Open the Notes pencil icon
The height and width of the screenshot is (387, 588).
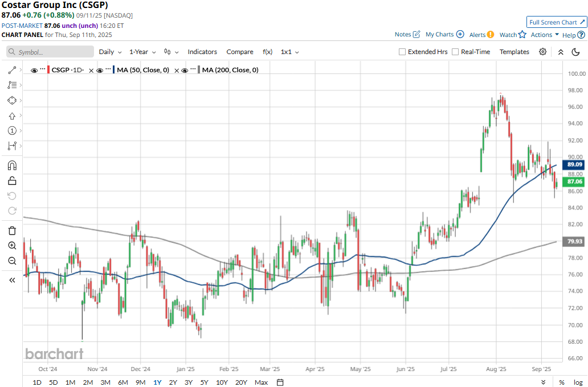click(416, 34)
